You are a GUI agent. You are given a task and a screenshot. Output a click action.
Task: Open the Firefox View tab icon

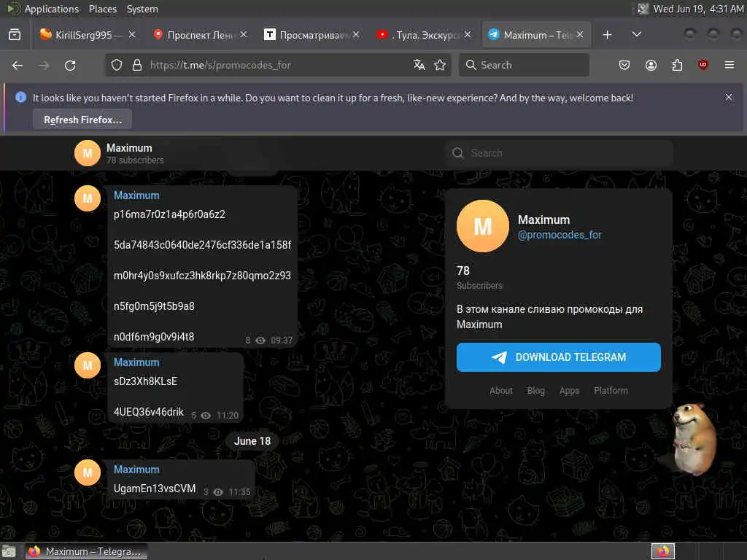pos(15,35)
